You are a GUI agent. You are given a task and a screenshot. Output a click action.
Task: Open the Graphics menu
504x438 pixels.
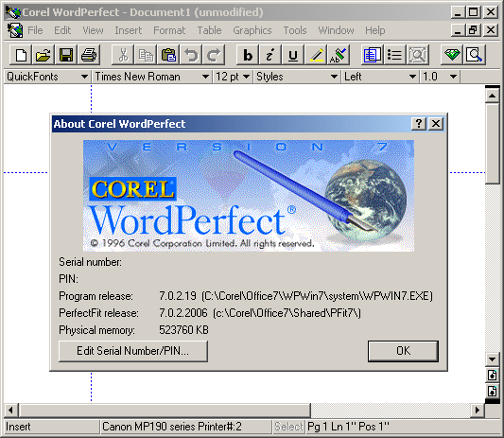coord(252,30)
